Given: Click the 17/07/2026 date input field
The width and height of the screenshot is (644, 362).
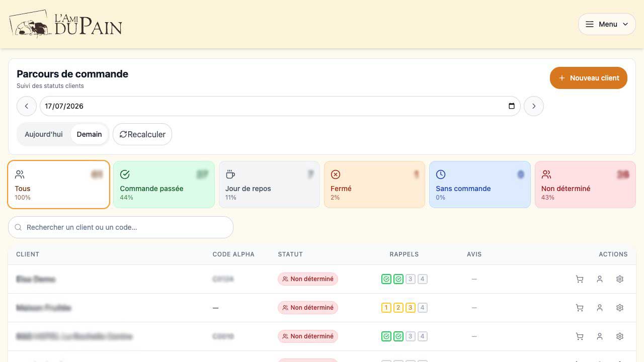Looking at the screenshot, I should [x=280, y=106].
